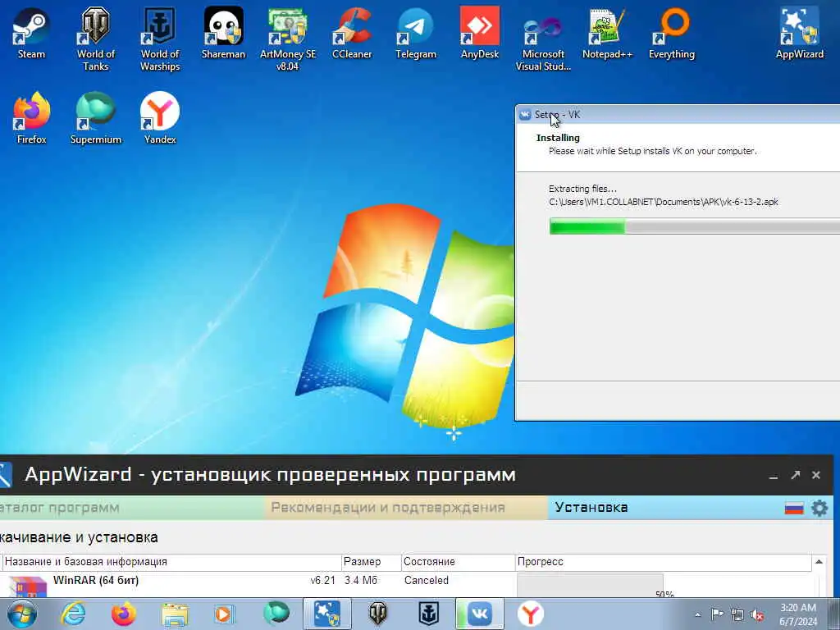
Task: Open AppWizard settings gear icon
Action: pyautogui.click(x=819, y=508)
